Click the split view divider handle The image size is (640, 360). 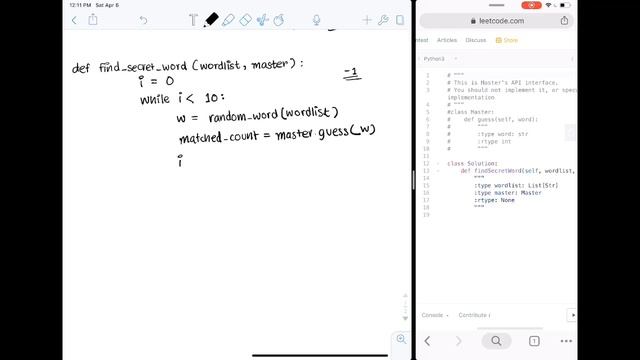click(413, 180)
